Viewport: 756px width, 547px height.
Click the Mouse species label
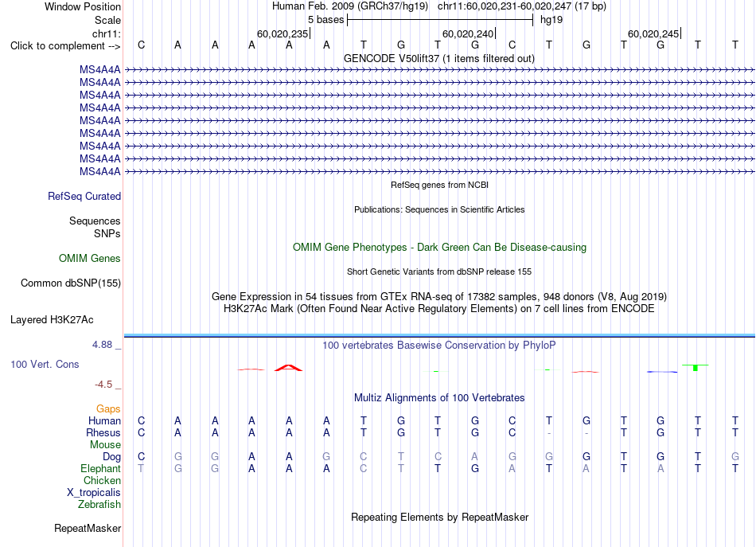(105, 445)
